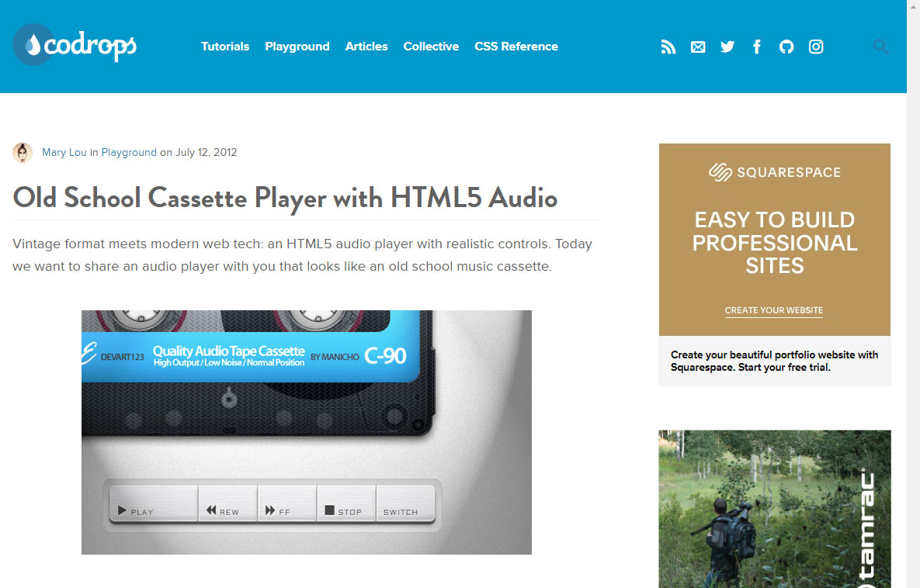Open the GitHub icon in header
The width and height of the screenshot is (920, 588).
coord(786,47)
